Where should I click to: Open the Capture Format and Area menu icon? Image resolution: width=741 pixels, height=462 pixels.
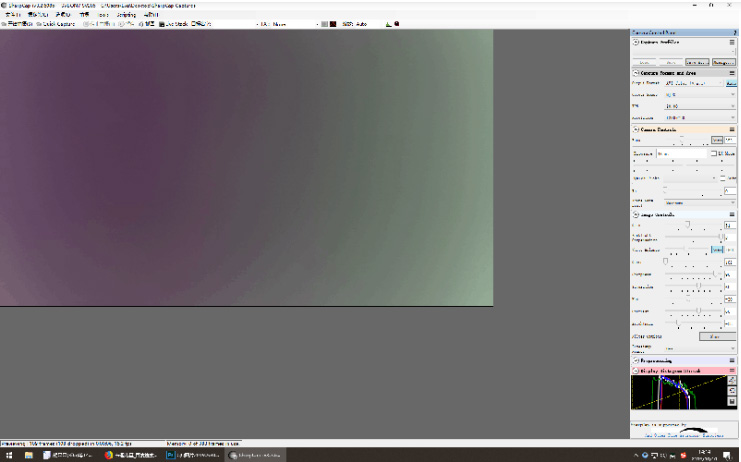[733, 73]
